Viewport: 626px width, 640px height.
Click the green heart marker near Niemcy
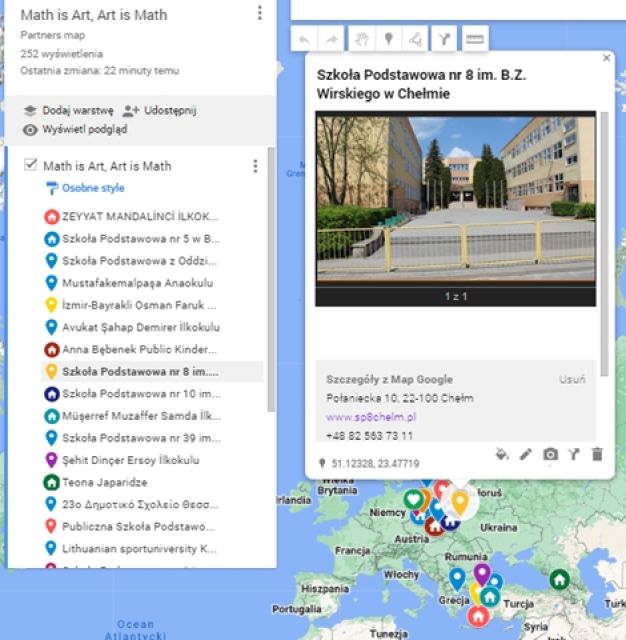[413, 499]
